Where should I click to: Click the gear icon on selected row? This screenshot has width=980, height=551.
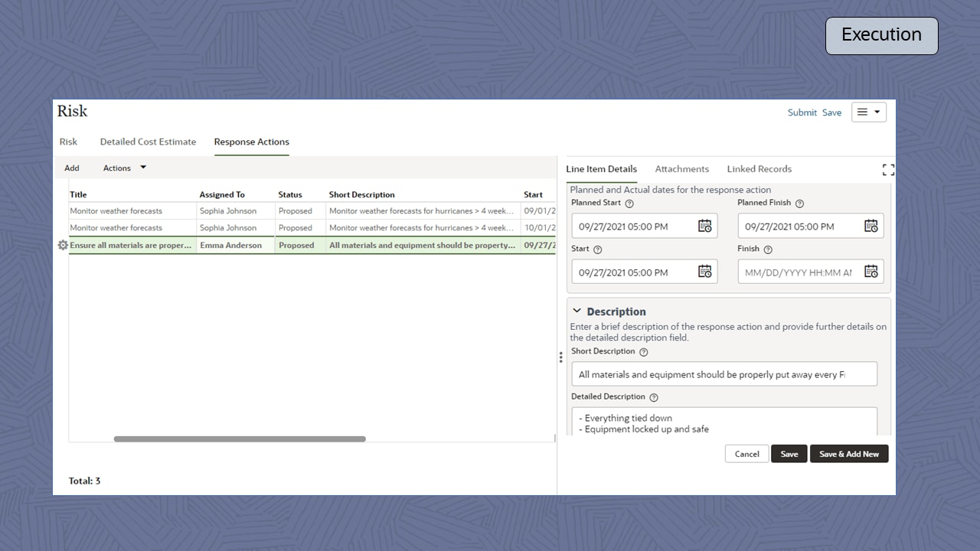point(63,246)
